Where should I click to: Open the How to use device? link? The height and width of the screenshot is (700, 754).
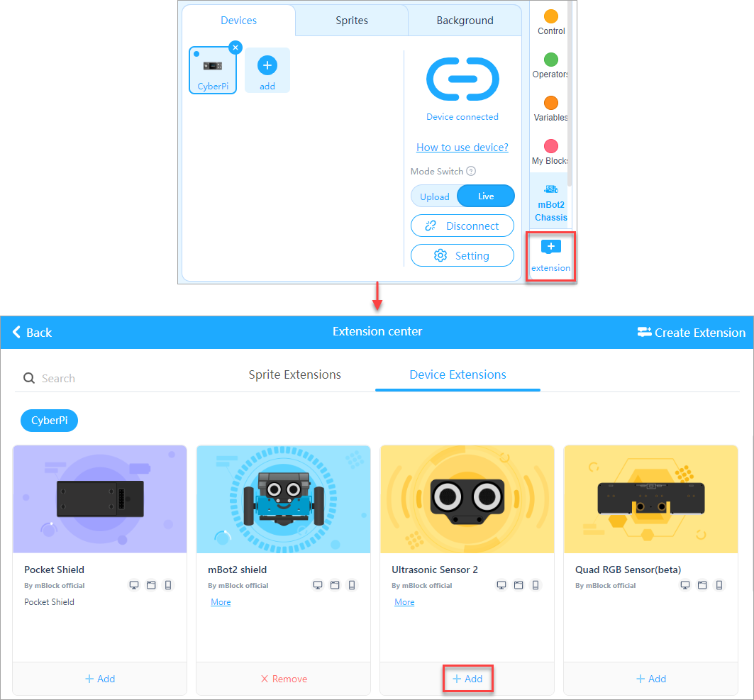[x=462, y=148]
